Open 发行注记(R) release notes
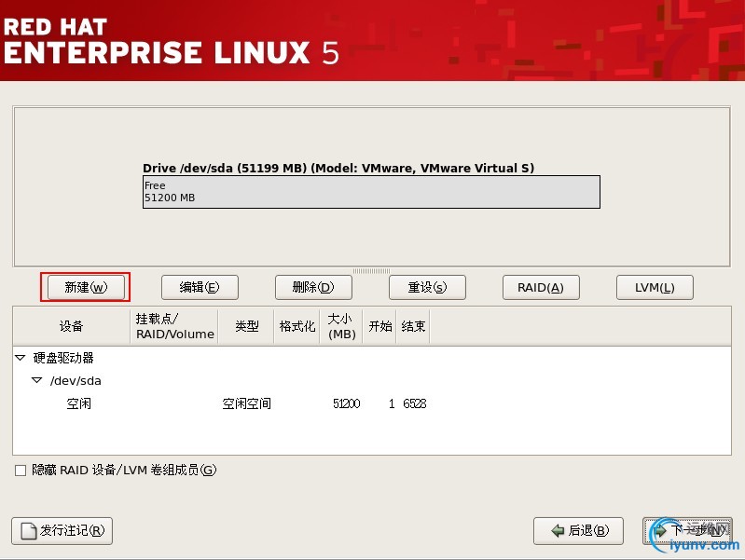 [x=62, y=530]
